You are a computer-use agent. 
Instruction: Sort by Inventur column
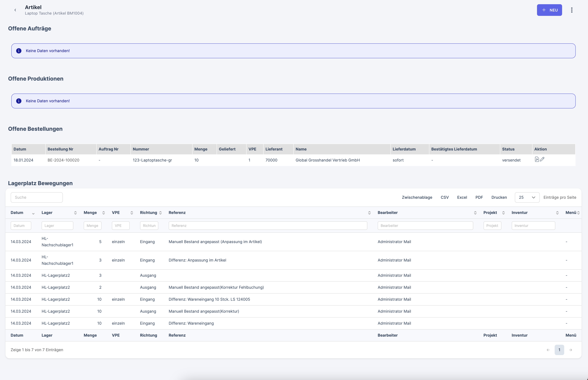point(557,213)
